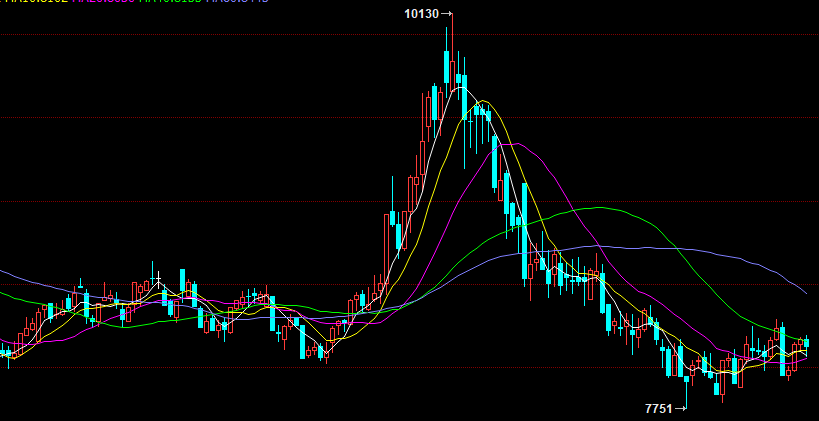The height and width of the screenshot is (421, 819).
Task: Click the arrow next to the 10130 label
Action: click(x=447, y=14)
